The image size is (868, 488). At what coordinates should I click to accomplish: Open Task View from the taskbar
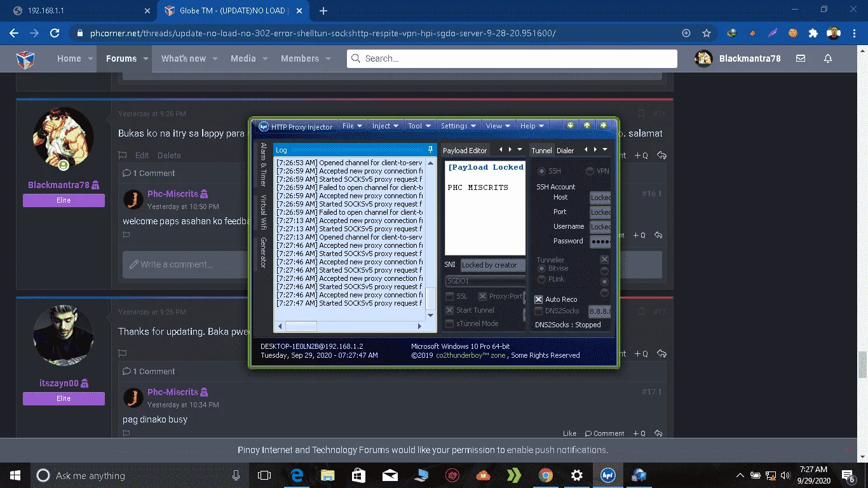click(264, 475)
